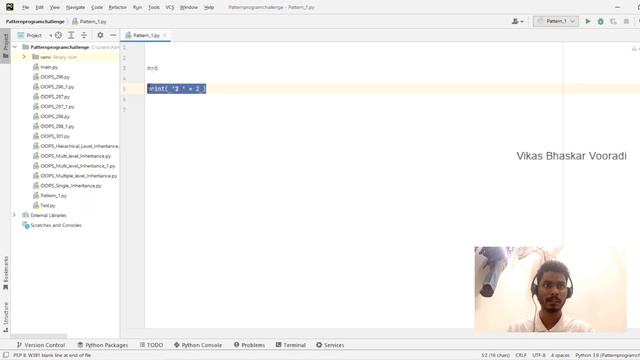
Task: Expand External Libraries node
Action: (14, 215)
